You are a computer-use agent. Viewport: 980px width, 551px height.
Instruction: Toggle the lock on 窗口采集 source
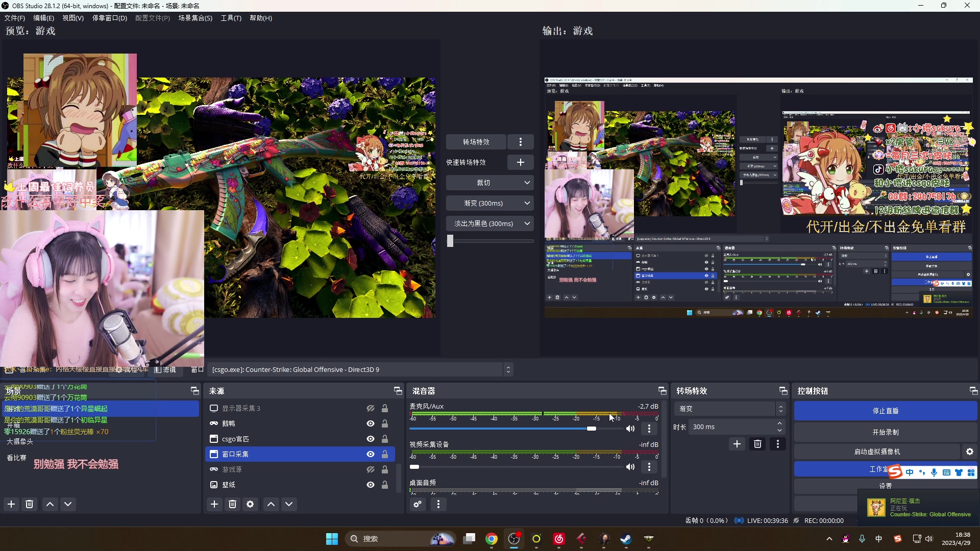(385, 454)
